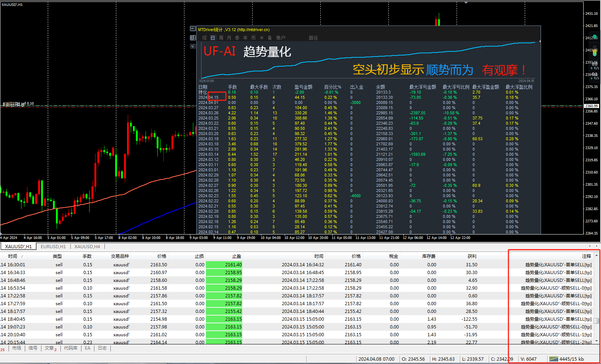
Task: Click the MTDriver统计 V3.12 title link
Action: [x=234, y=30]
